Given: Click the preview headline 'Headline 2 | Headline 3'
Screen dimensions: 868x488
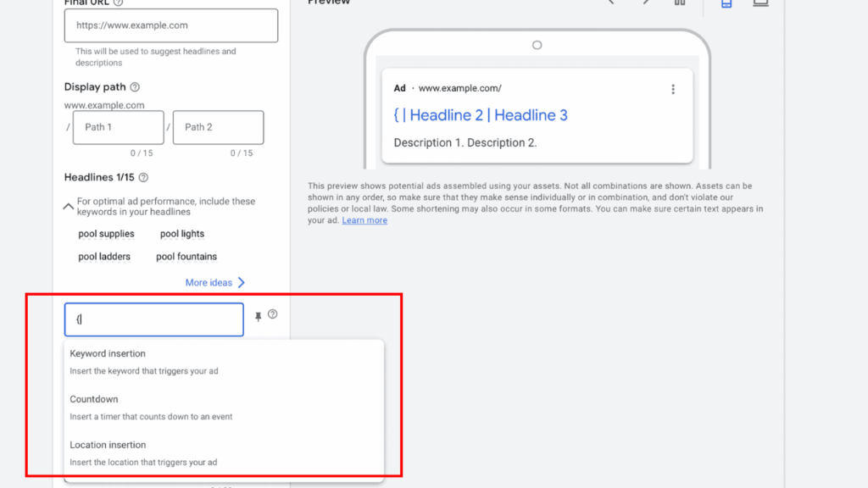Looking at the screenshot, I should pyautogui.click(x=489, y=115).
